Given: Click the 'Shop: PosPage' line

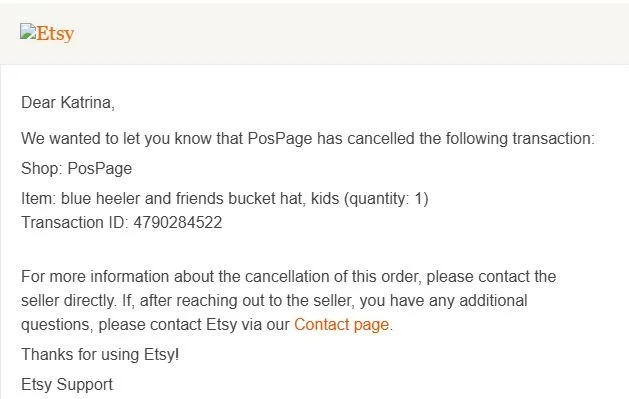Looking at the screenshot, I should pyautogui.click(x=76, y=169).
